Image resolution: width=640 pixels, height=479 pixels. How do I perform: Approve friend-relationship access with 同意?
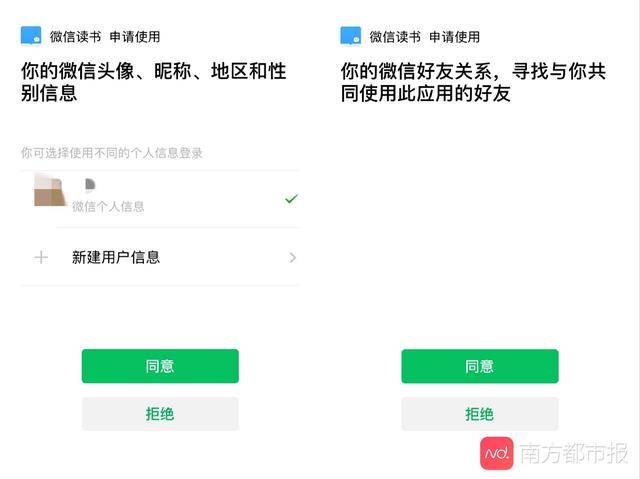pos(479,366)
